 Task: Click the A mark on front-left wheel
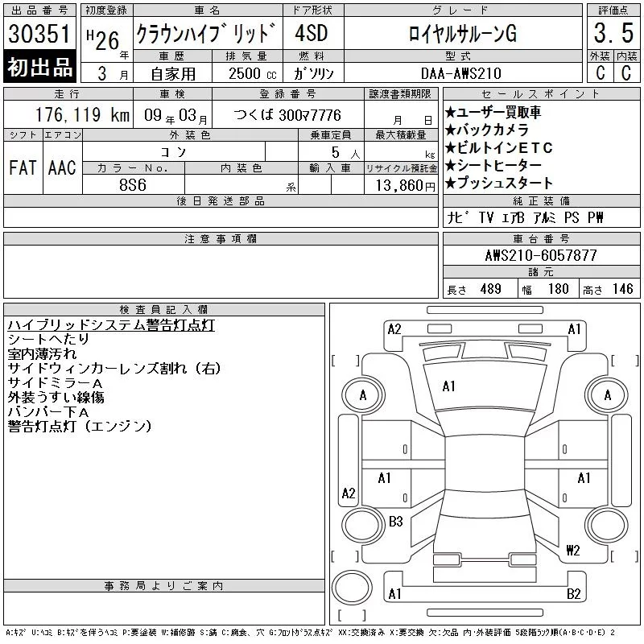(363, 395)
